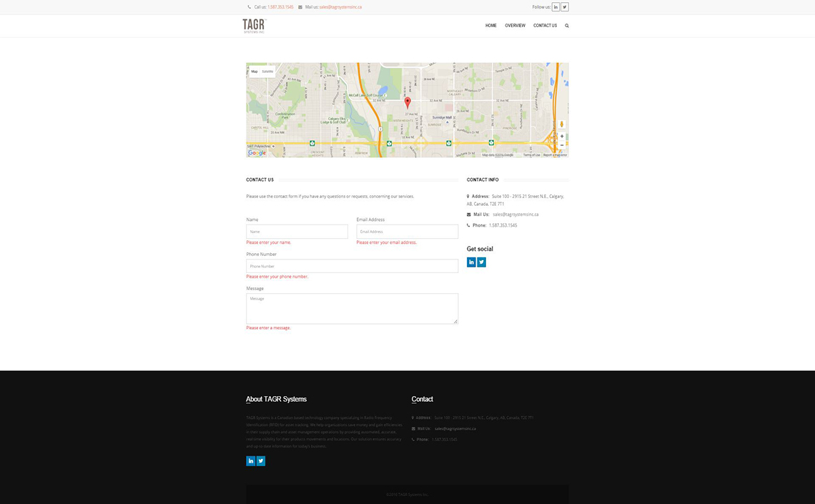Go to HOME menu item
This screenshot has width=815, height=504.
pos(490,26)
